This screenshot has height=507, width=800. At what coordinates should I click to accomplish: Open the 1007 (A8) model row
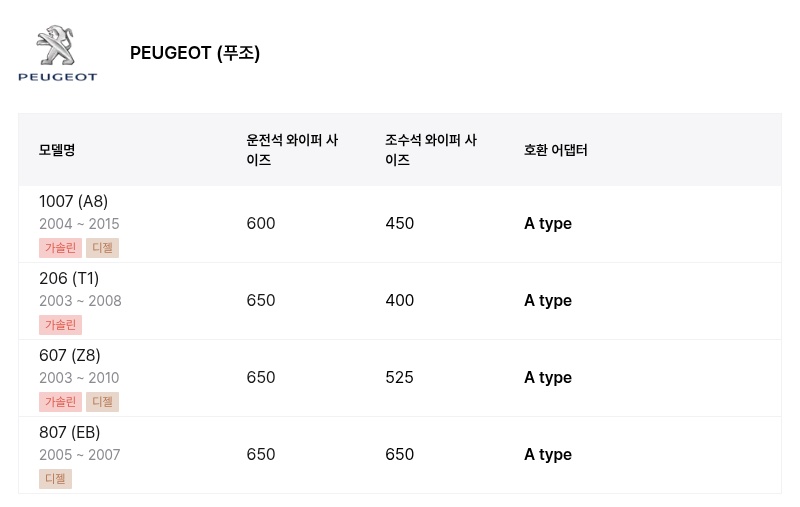400,224
